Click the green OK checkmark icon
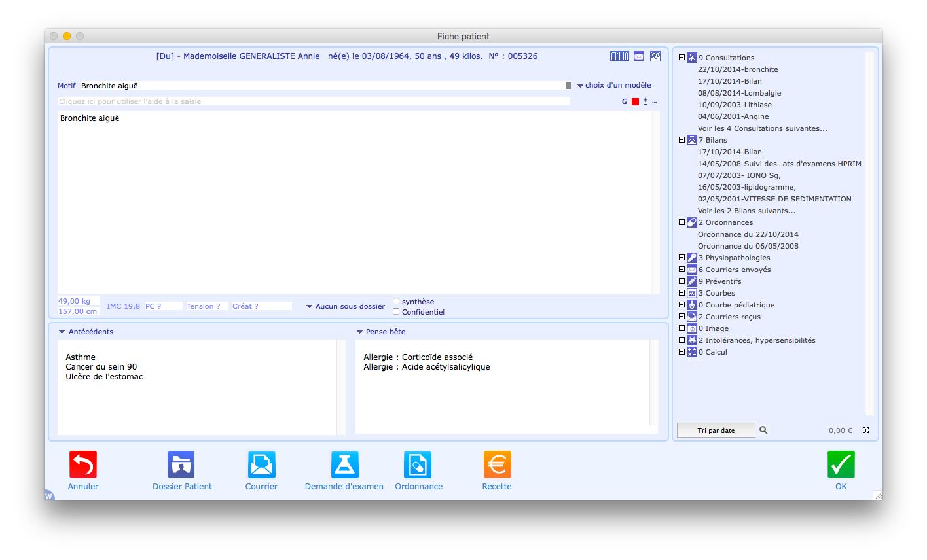The image size is (927, 560). point(841,464)
